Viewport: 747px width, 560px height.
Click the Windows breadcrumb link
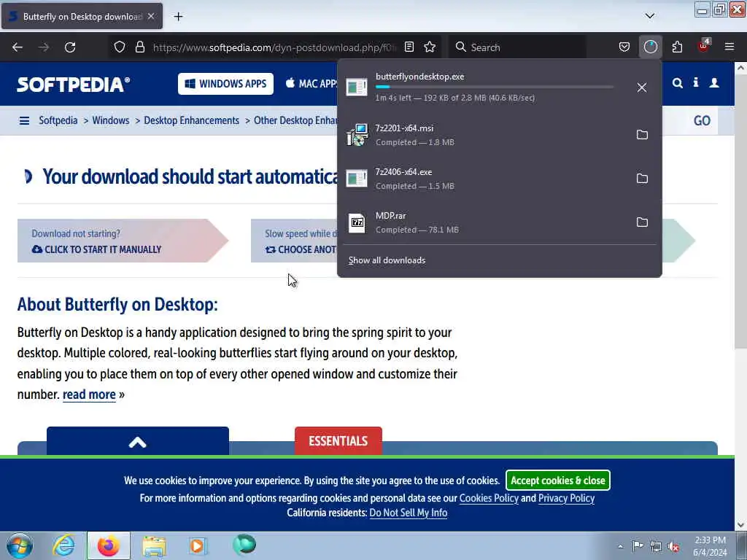[x=111, y=120]
